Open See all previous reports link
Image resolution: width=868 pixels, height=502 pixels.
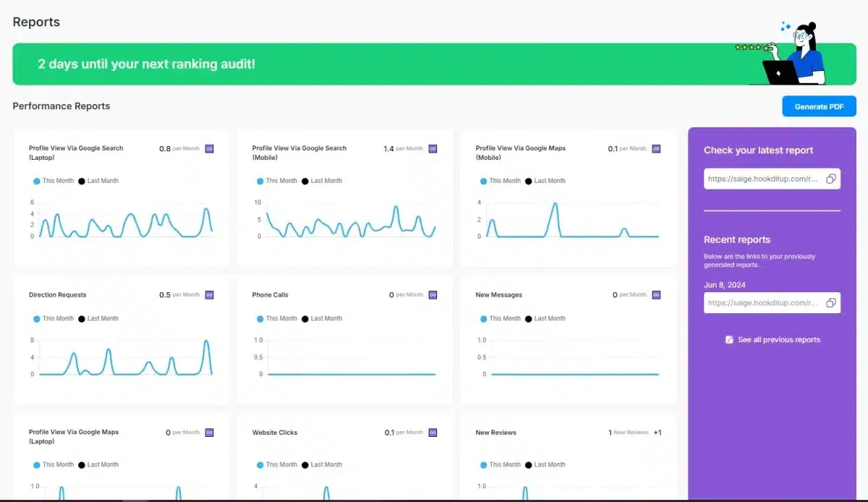point(773,339)
